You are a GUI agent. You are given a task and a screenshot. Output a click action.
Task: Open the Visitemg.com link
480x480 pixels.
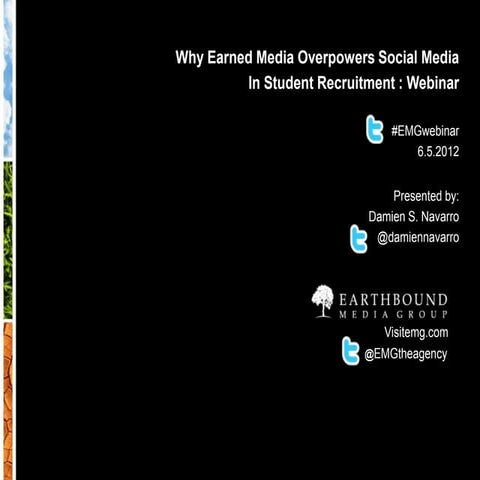pyautogui.click(x=416, y=332)
